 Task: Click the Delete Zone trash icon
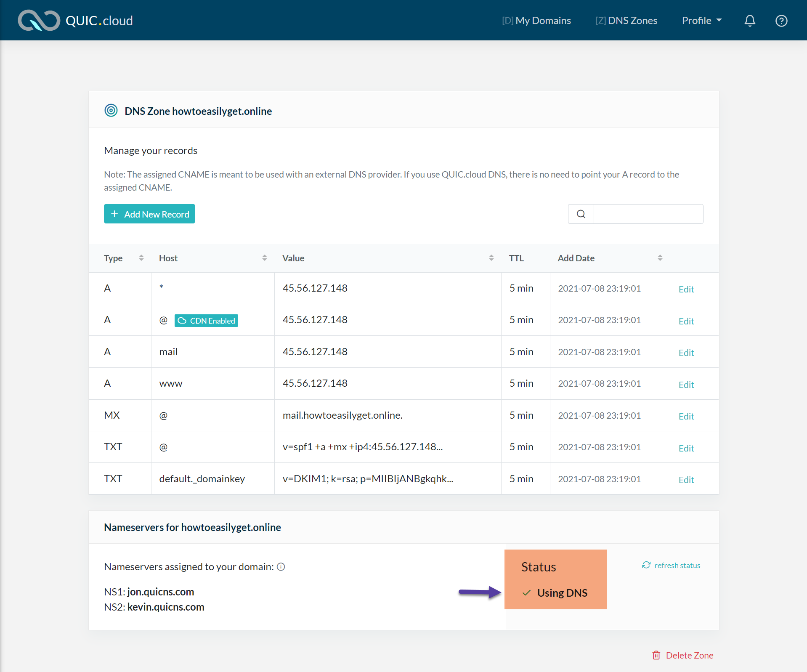[656, 655]
